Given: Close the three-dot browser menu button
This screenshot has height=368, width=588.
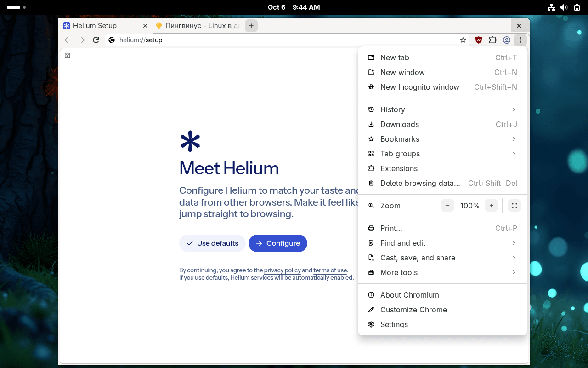Looking at the screenshot, I should [x=520, y=40].
